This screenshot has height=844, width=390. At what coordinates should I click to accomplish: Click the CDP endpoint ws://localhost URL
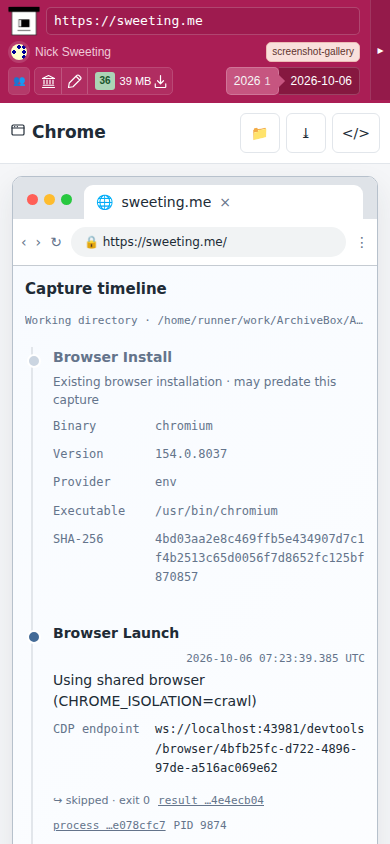coord(260,748)
